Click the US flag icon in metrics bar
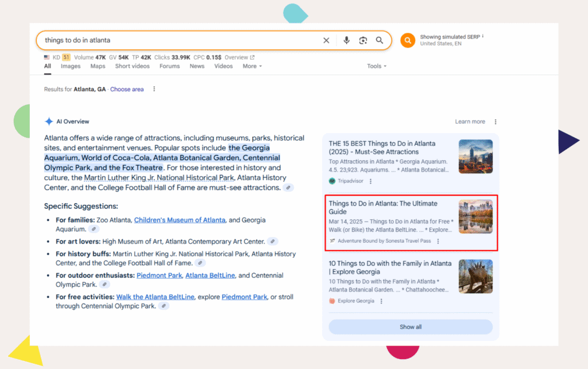Viewport: 588px width, 369px height. (x=47, y=57)
